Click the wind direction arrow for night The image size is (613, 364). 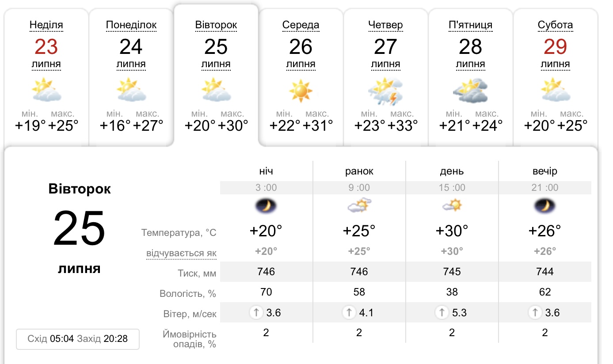pos(256,313)
